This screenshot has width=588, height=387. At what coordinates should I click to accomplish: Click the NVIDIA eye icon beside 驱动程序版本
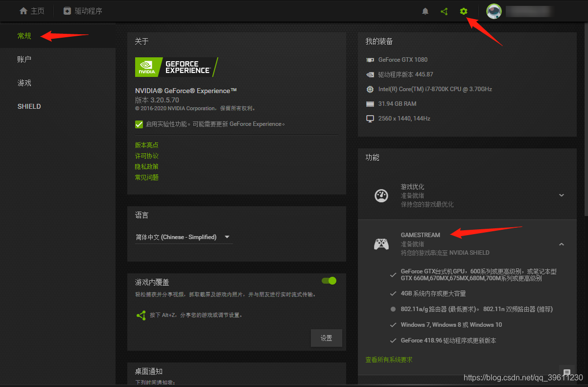(x=370, y=74)
